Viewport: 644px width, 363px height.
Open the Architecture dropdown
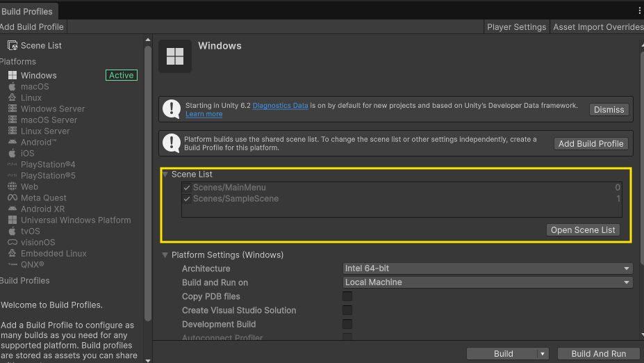pyautogui.click(x=488, y=268)
